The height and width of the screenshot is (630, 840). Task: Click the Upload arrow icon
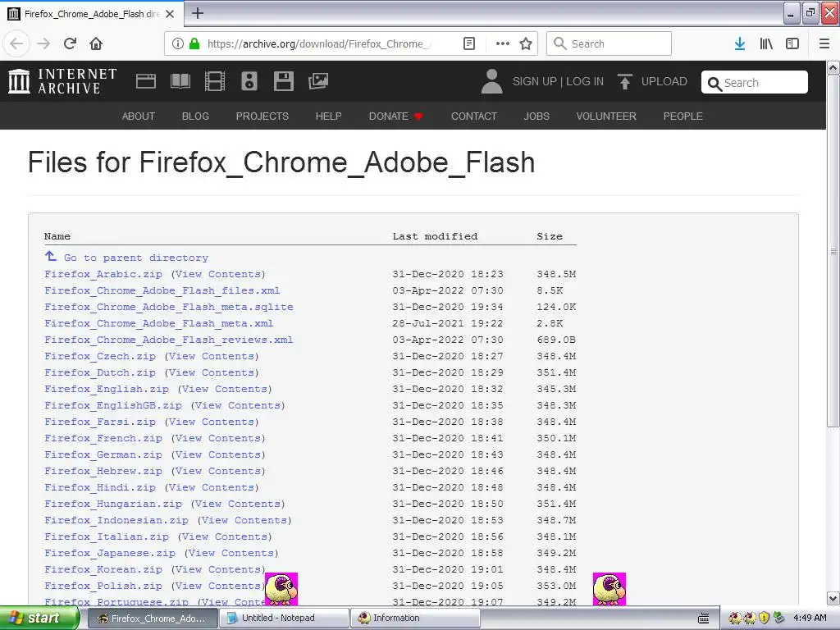pyautogui.click(x=624, y=81)
